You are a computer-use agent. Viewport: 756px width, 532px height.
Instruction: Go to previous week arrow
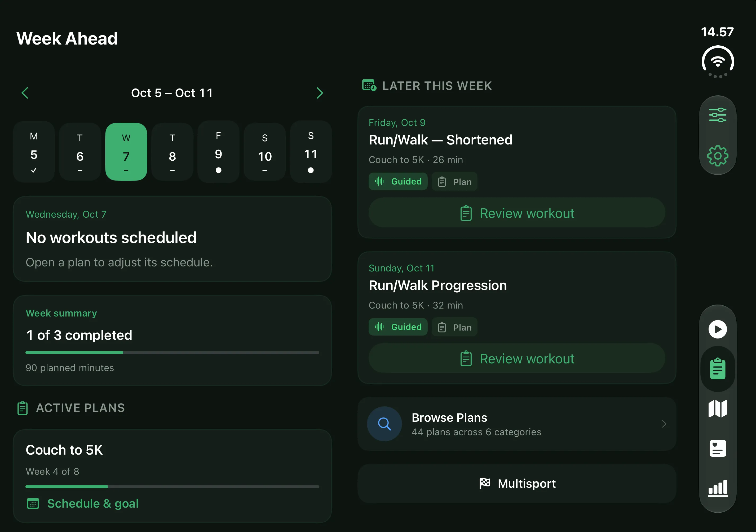(x=25, y=93)
